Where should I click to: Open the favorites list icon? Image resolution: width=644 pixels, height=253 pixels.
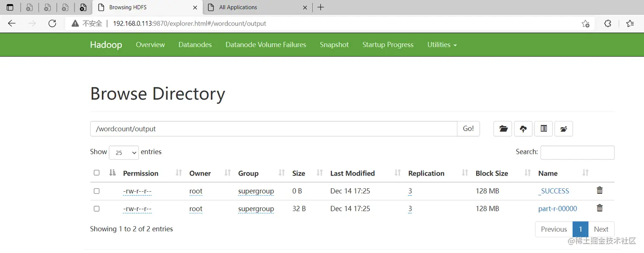pyautogui.click(x=630, y=23)
